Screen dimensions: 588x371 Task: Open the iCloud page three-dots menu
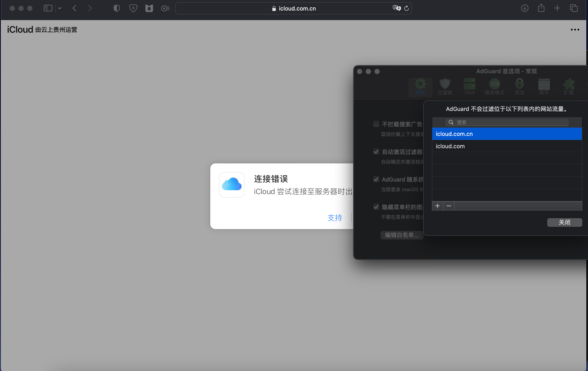coord(575,30)
